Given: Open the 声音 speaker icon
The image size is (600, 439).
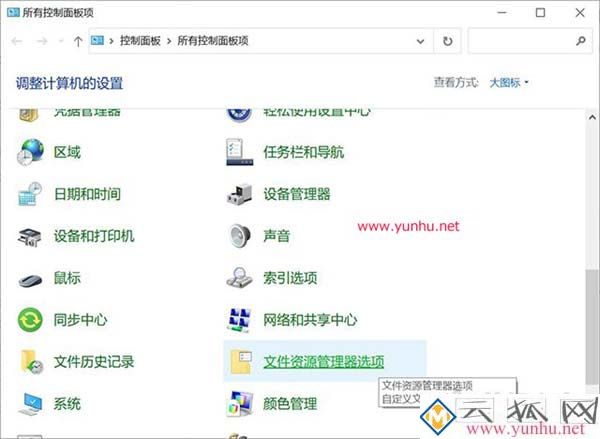Looking at the screenshot, I should point(240,236).
